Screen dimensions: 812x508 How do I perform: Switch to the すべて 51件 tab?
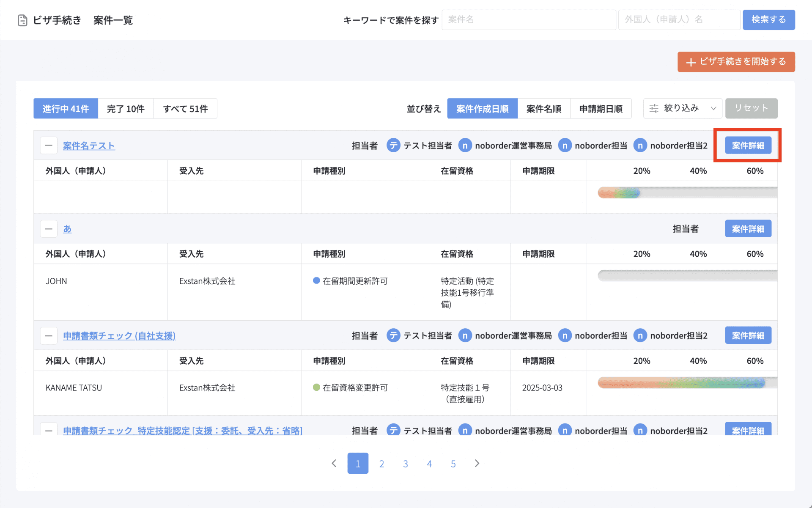tap(185, 109)
